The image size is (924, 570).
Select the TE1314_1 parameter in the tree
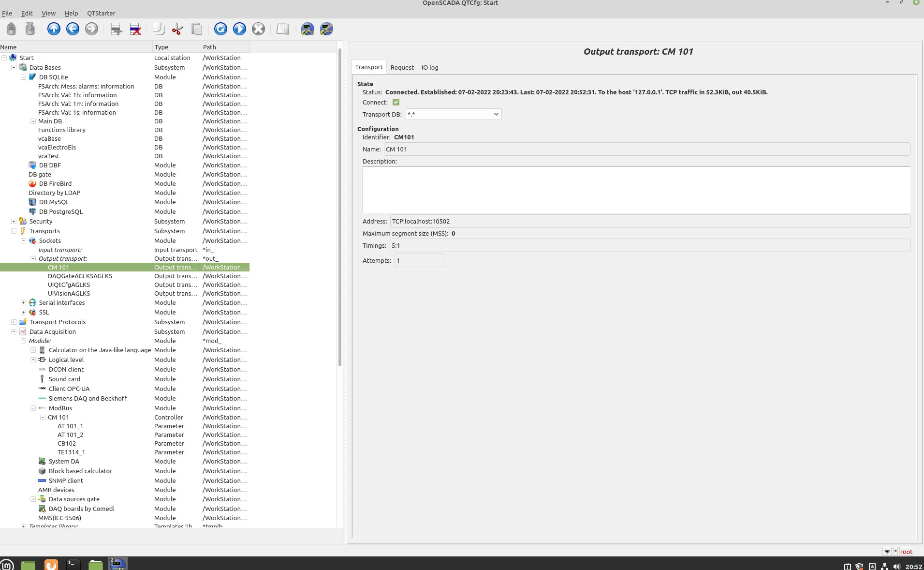tap(71, 452)
